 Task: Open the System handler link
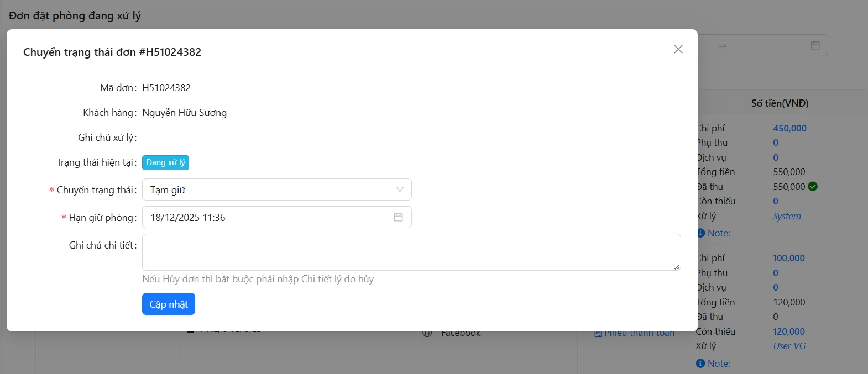tap(787, 216)
